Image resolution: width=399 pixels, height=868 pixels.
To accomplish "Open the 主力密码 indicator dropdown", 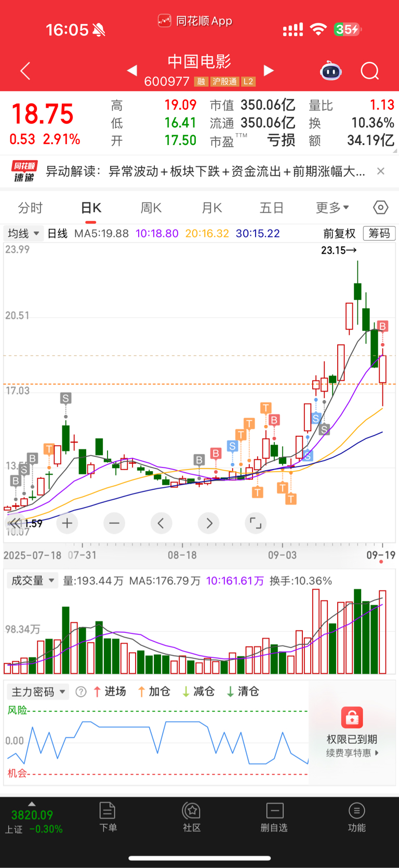I will 38,692.
